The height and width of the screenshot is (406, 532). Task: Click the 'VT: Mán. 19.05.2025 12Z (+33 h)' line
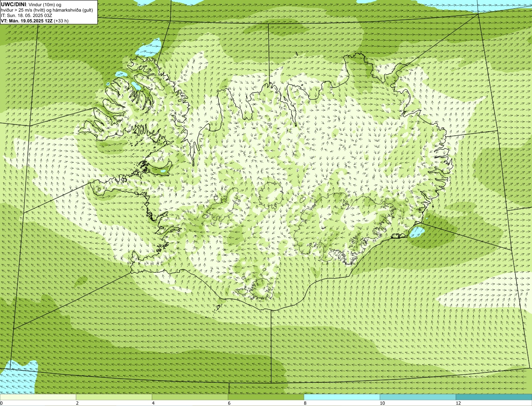click(34, 20)
